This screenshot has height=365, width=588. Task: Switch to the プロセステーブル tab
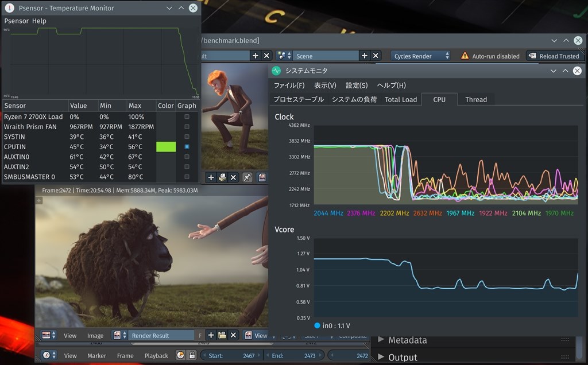click(299, 99)
